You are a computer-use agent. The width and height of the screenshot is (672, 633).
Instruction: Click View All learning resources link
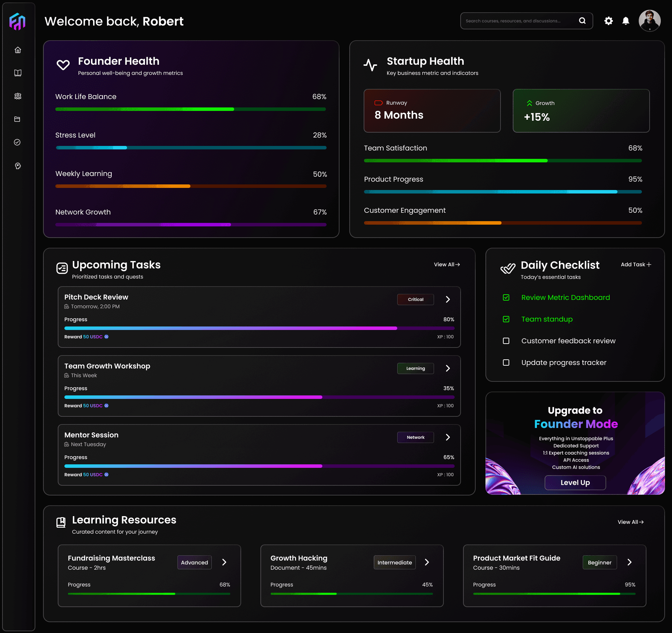(630, 522)
